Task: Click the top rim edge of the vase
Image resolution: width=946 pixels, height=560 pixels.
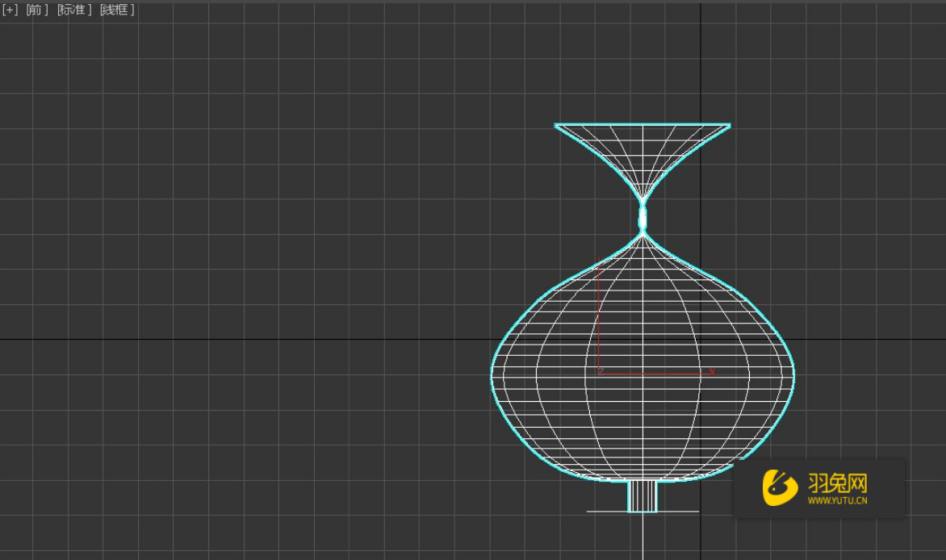Action: coord(642,124)
